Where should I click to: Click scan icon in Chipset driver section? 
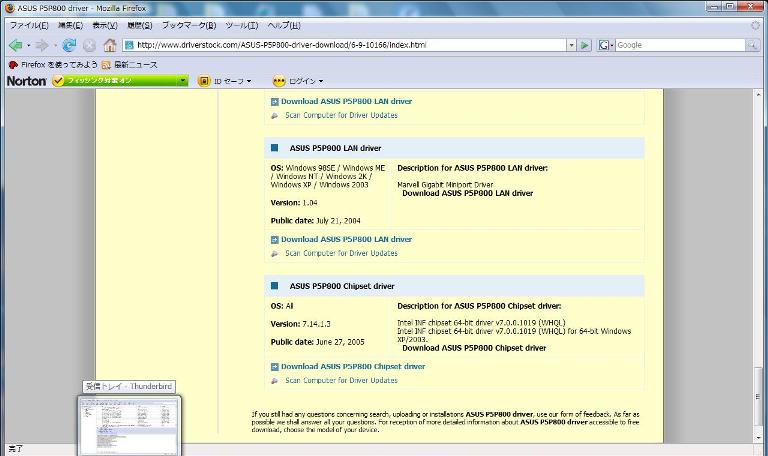coord(274,381)
